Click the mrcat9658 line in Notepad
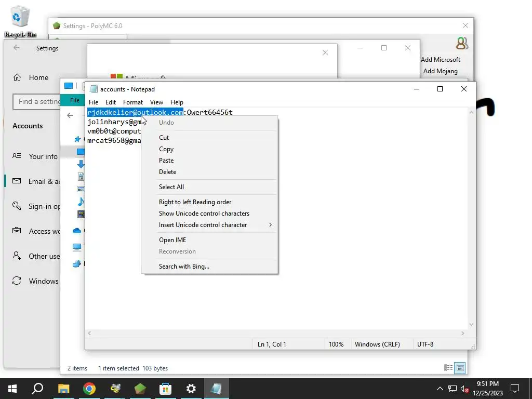The width and height of the screenshot is (532, 399). coord(114,140)
